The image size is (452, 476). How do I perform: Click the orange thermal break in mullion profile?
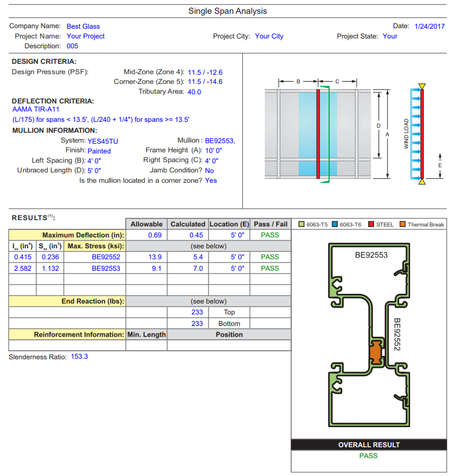click(376, 353)
